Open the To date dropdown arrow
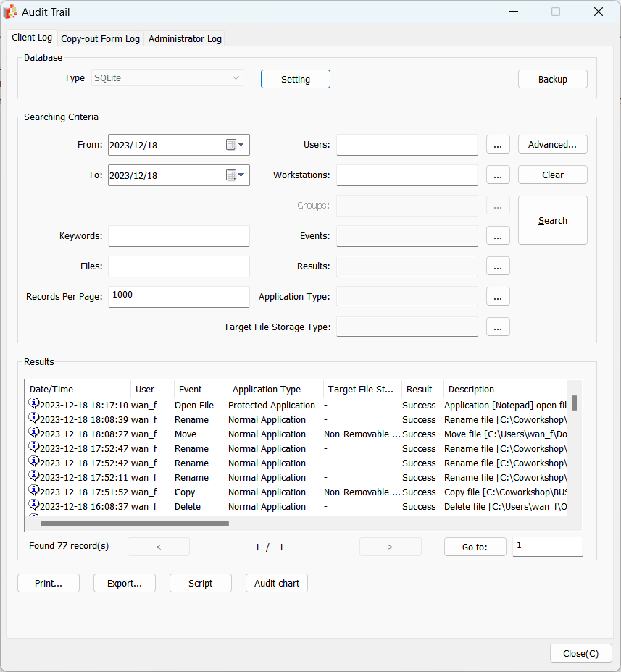 pos(242,175)
